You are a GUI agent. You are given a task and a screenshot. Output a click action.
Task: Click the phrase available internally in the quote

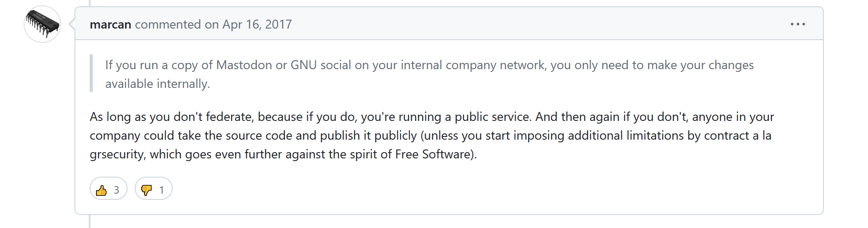157,84
